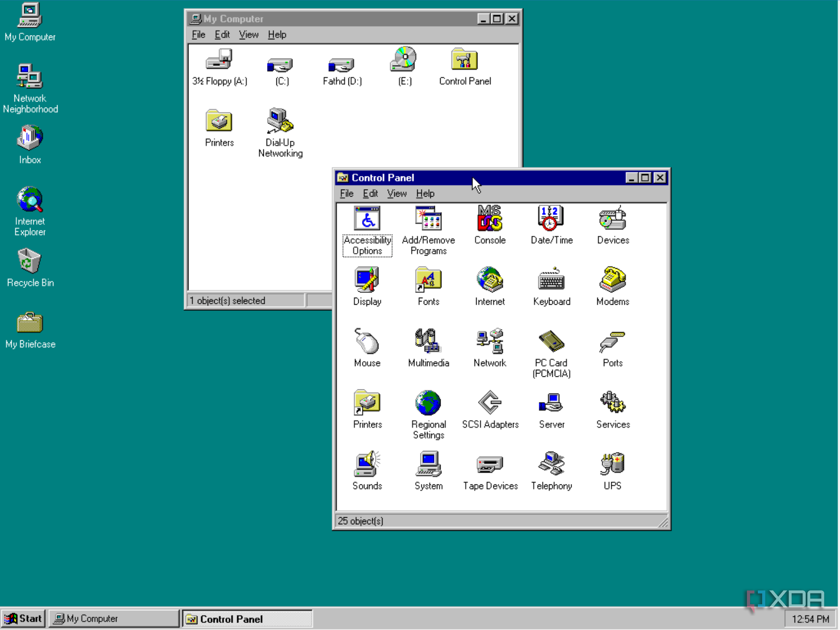Open the Edit menu in My Computer
This screenshot has width=840, height=630.
coord(222,34)
